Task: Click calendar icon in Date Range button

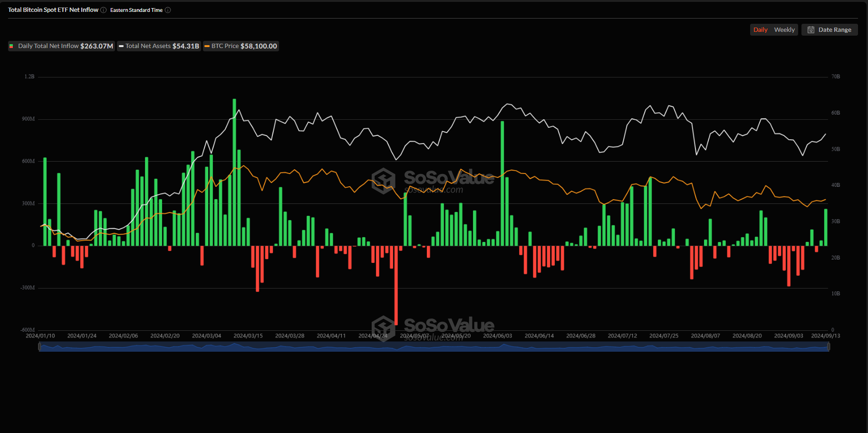Action: 811,30
